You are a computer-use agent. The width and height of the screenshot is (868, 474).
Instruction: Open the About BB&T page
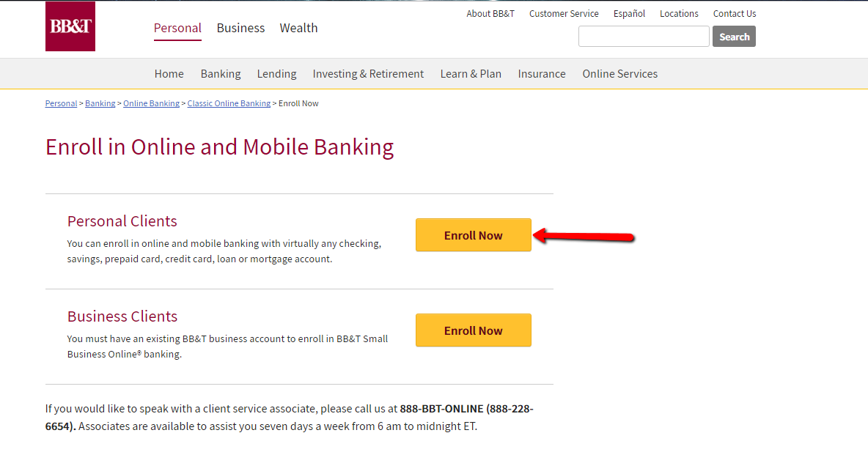coord(490,13)
